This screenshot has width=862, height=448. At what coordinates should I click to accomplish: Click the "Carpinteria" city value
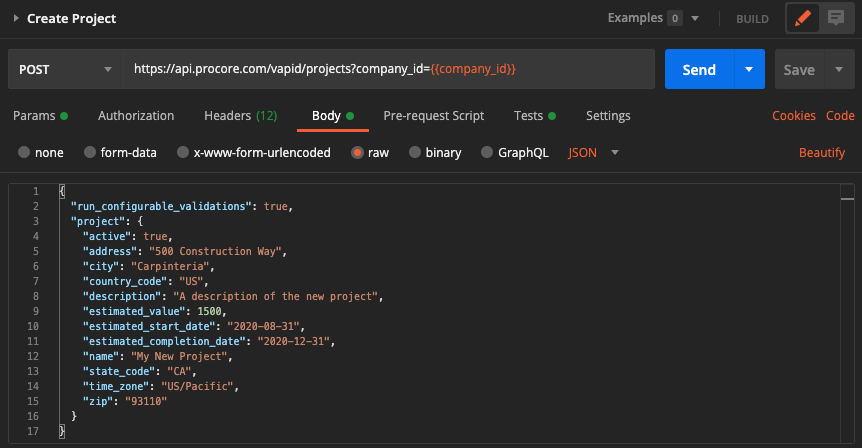pyautogui.click(x=170, y=266)
